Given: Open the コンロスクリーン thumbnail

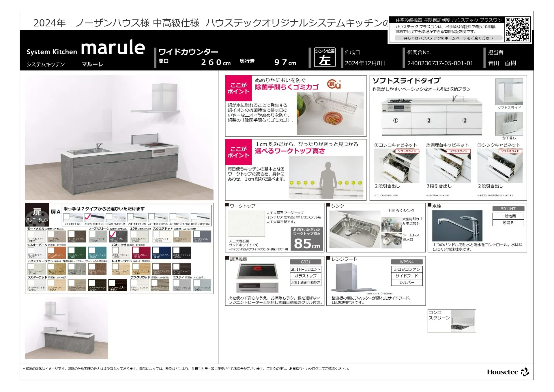Looking at the screenshot, I should pos(463,321).
